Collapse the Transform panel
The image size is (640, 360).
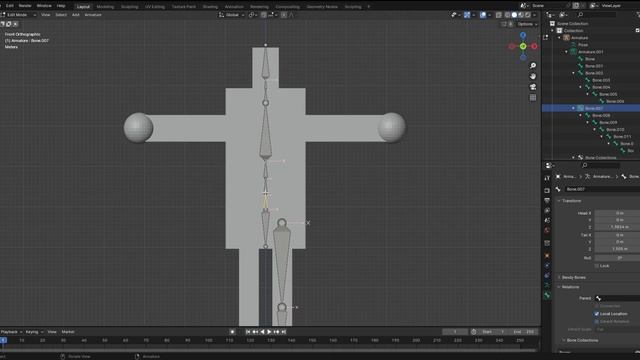point(571,201)
